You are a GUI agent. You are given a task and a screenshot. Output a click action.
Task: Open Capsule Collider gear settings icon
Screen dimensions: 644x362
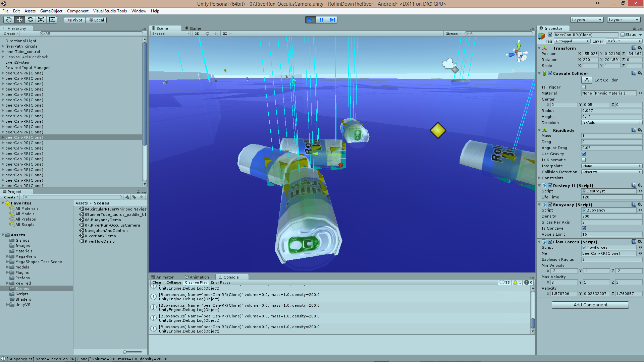click(x=640, y=73)
